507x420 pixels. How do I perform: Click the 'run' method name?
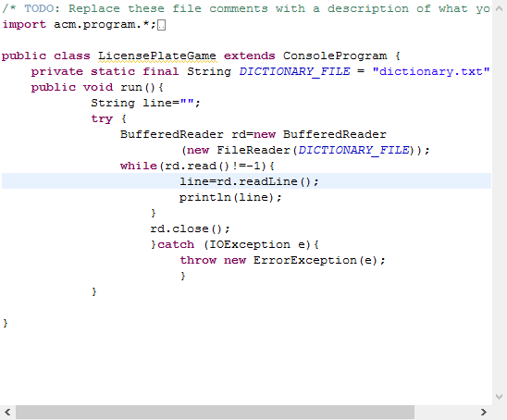[x=131, y=87]
